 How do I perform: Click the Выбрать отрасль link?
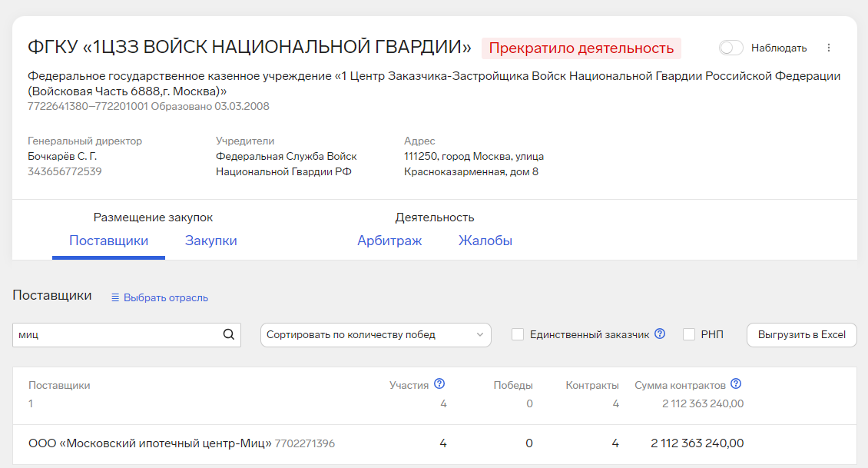pos(165,298)
